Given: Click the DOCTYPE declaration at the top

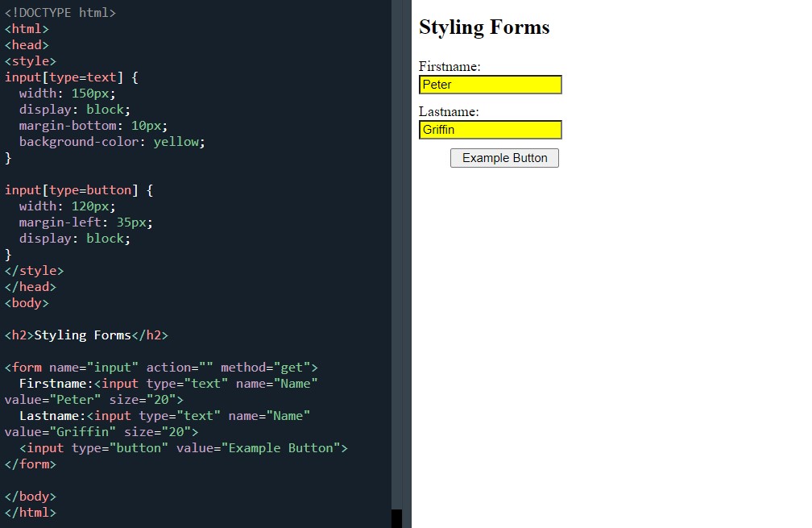Looking at the screenshot, I should point(60,12).
